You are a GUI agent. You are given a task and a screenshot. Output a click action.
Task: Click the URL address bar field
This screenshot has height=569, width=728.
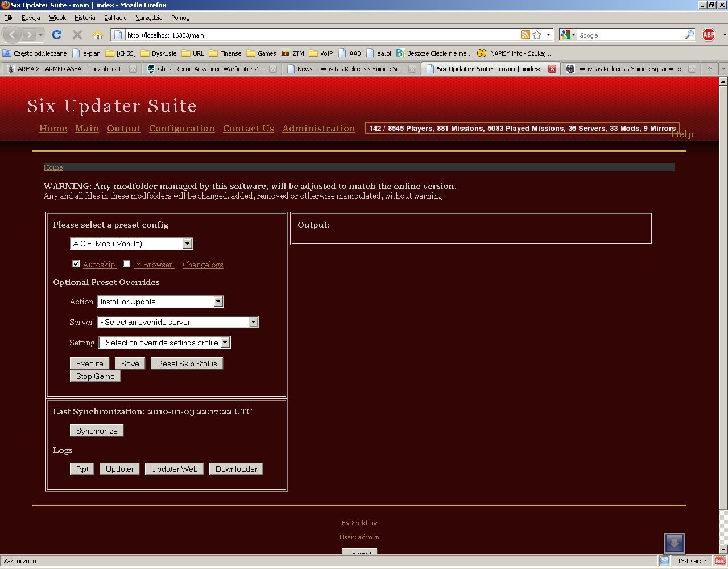pyautogui.click(x=318, y=35)
